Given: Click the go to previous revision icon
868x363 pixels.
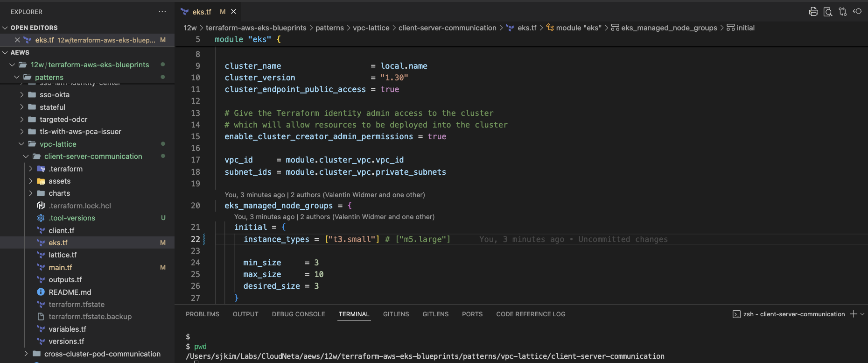Looking at the screenshot, I should pos(857,11).
